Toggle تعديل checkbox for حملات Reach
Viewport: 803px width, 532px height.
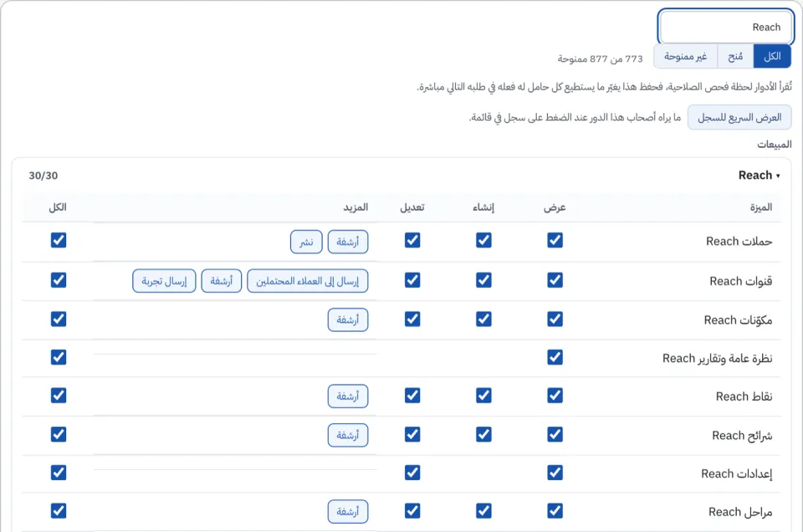click(x=412, y=240)
